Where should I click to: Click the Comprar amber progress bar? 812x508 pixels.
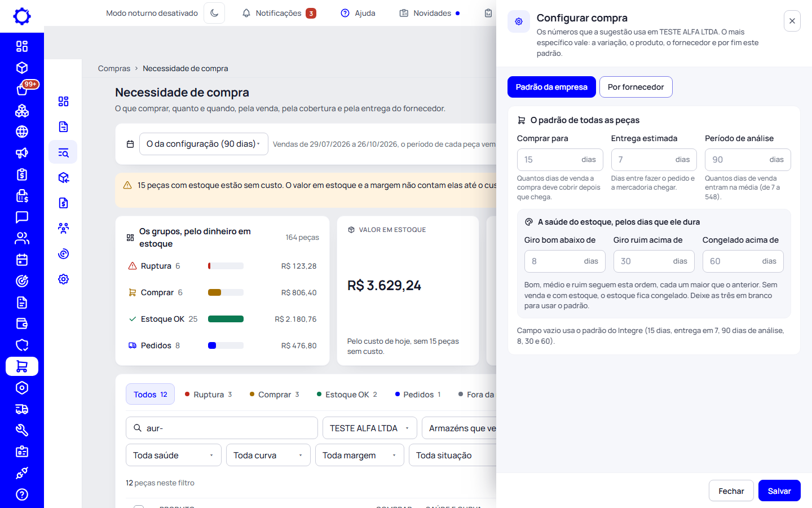(226, 292)
